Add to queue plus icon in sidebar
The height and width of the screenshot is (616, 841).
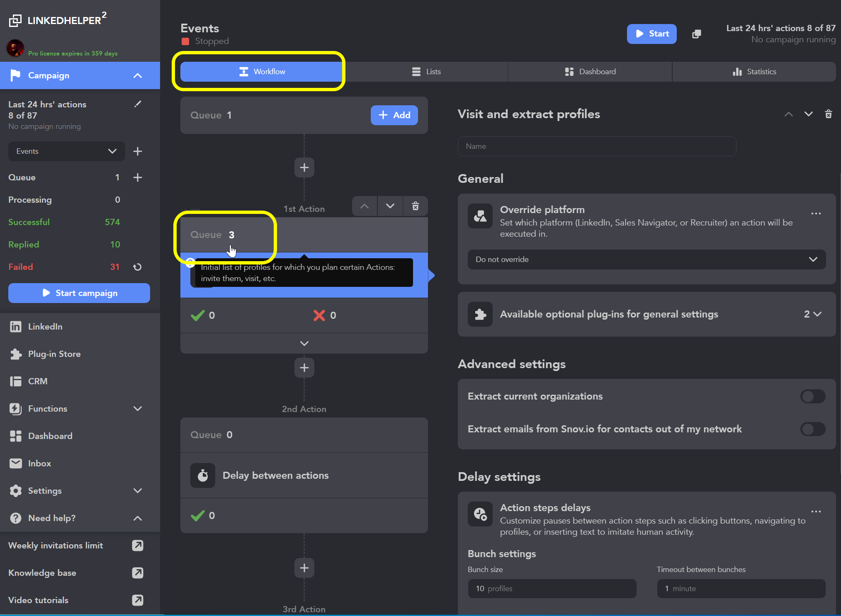coord(138,177)
